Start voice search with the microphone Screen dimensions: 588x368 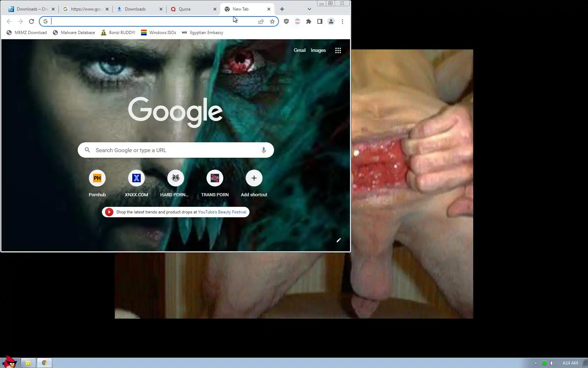pos(264,150)
